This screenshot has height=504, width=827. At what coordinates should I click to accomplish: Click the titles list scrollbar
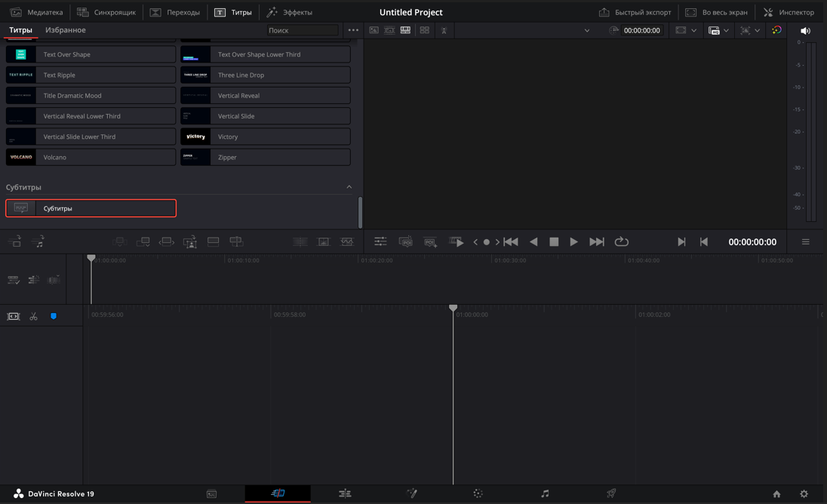click(x=360, y=213)
